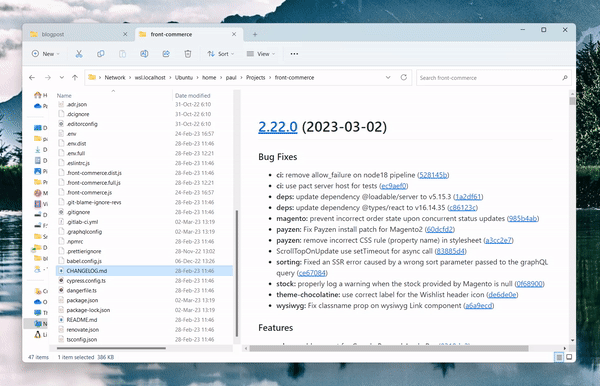Open the New item dropdown
This screenshot has height=386, width=600.
pos(46,54)
